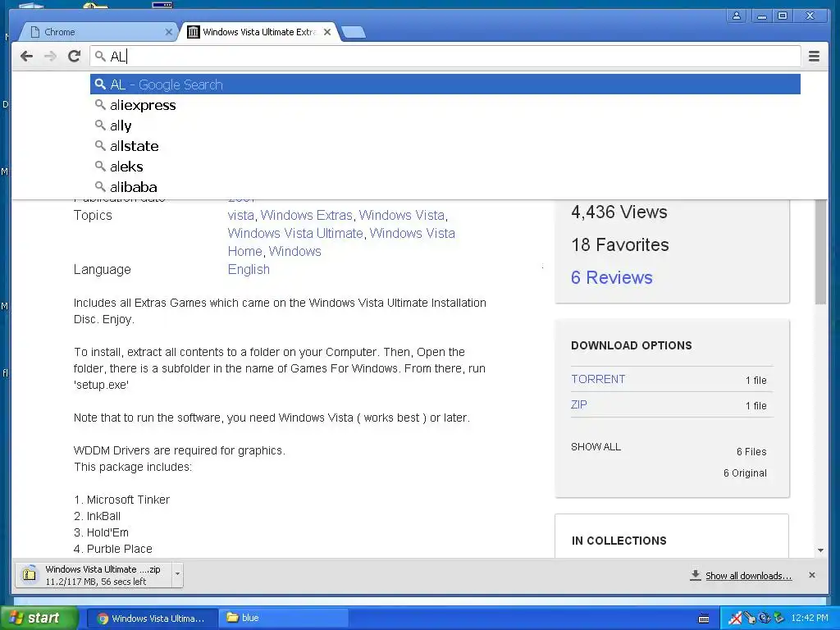
Task: Download the ZIP option
Action: coord(578,404)
